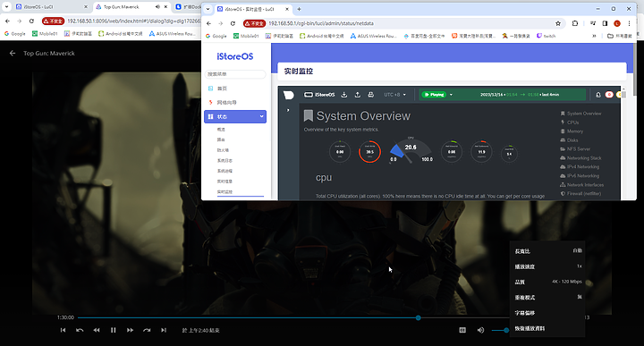Open 品質 quality option showing 4K - 120 Mbps
Image resolution: width=644 pixels, height=346 pixels.
547,282
